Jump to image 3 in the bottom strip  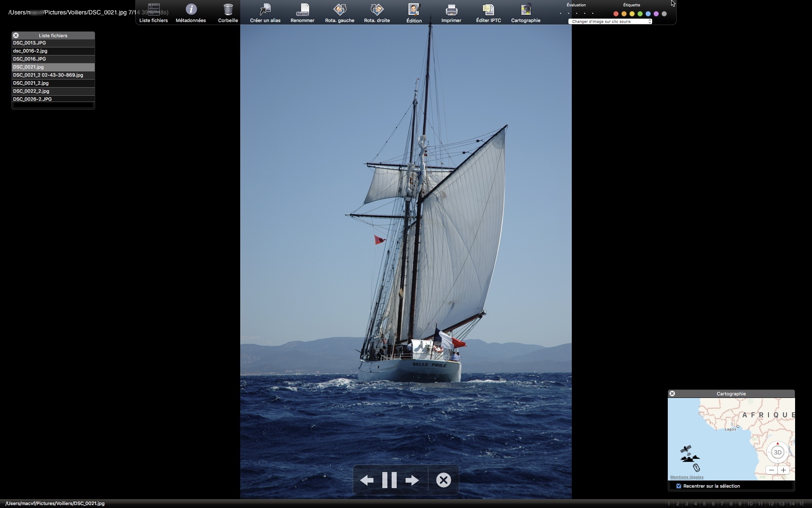[x=686, y=504]
